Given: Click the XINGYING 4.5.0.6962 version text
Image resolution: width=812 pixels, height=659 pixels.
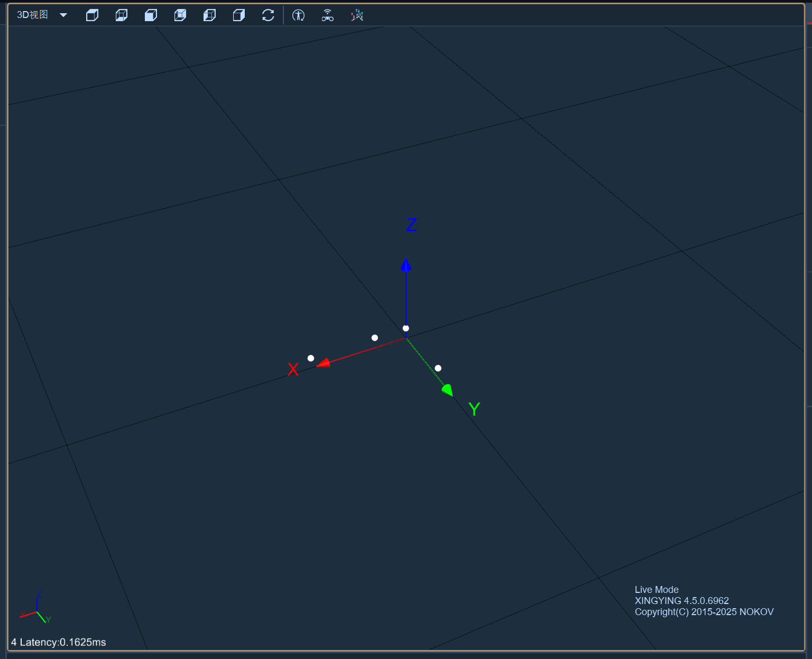Looking at the screenshot, I should (x=682, y=601).
